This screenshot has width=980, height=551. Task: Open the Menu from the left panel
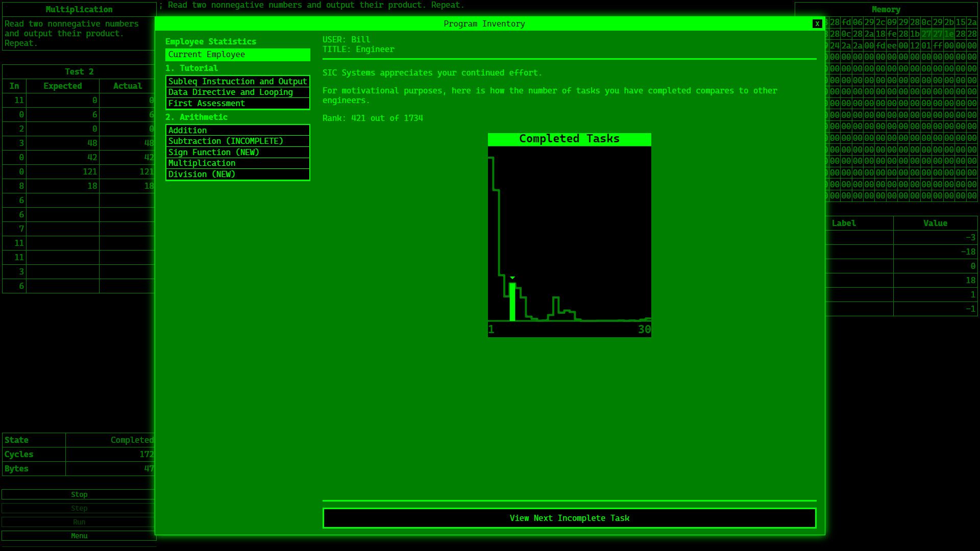pyautogui.click(x=79, y=536)
